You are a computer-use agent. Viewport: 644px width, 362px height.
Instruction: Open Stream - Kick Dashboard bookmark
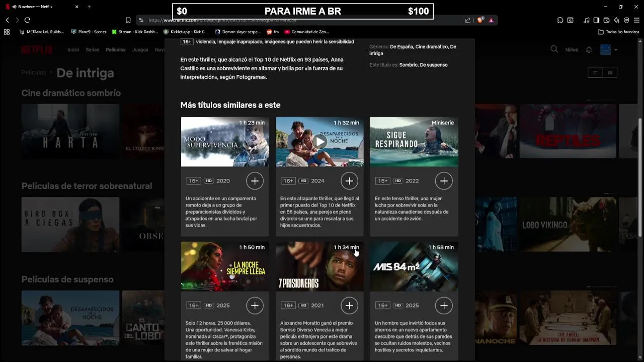click(x=135, y=32)
